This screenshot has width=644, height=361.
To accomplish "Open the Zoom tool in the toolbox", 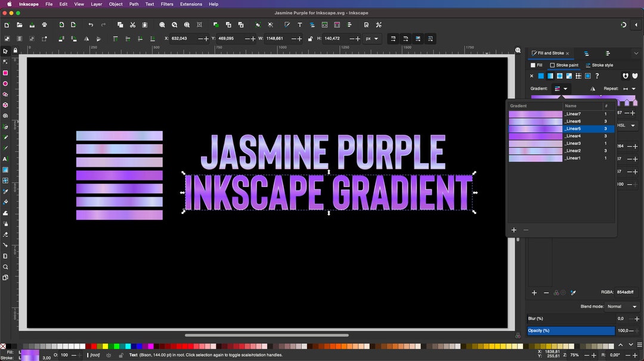I will coord(5,266).
